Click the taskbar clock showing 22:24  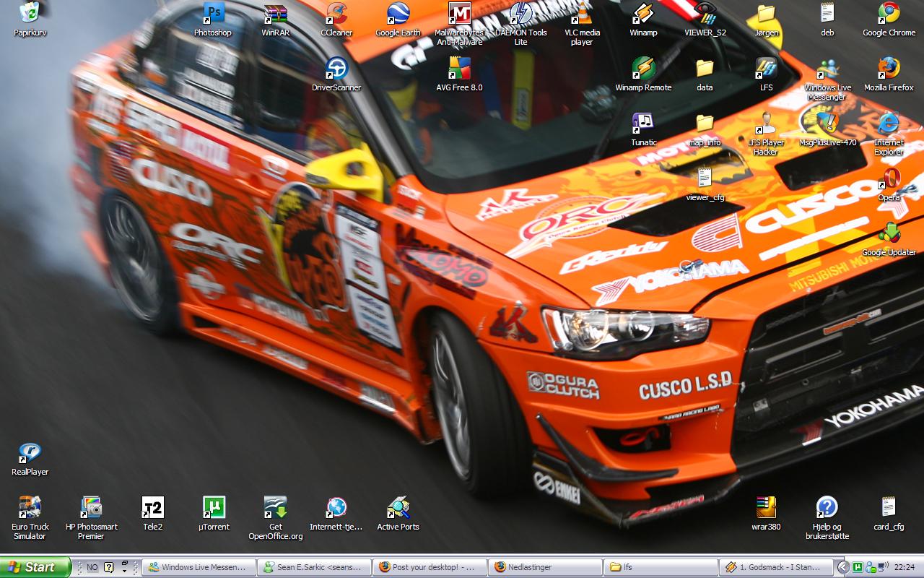(x=905, y=567)
